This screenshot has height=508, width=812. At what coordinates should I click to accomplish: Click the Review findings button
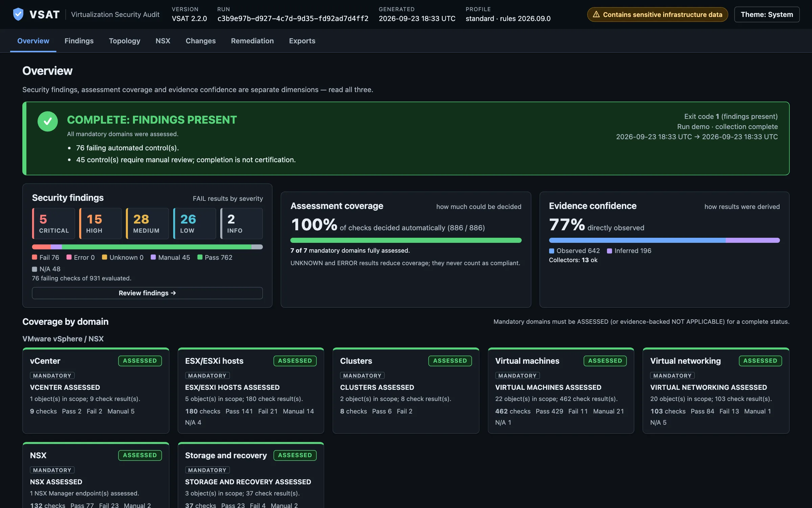coord(147,293)
